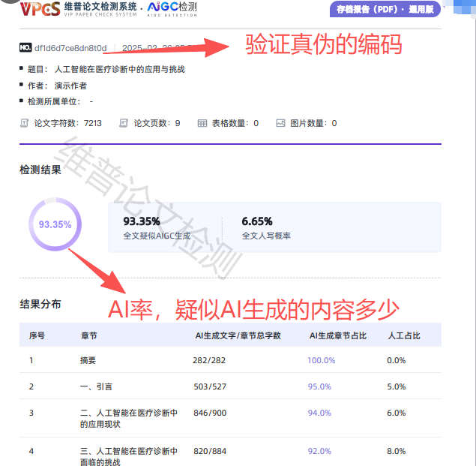The image size is (476, 466).
Task: Click the 检测结果 section heading
Action: [x=40, y=170]
